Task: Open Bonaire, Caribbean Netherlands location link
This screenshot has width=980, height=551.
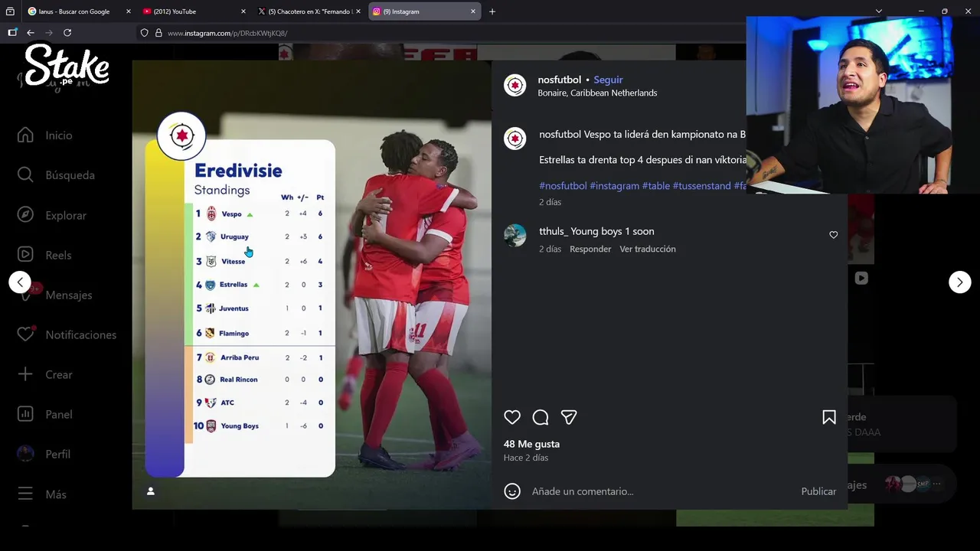Action: point(597,93)
